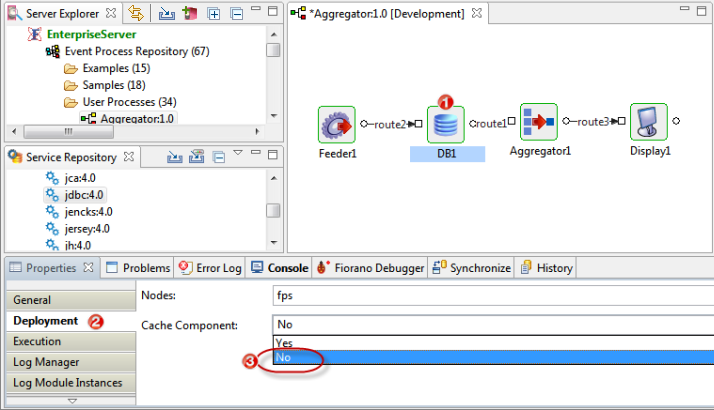
Task: Click Server Explorer horizontal scroll right arrow
Action: pyautogui.click(x=257, y=132)
